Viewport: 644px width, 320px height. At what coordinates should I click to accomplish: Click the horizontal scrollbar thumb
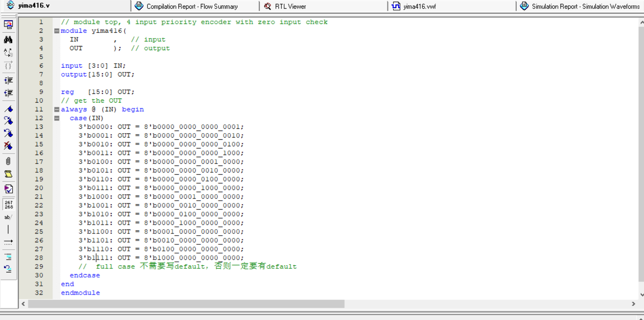coord(186,304)
